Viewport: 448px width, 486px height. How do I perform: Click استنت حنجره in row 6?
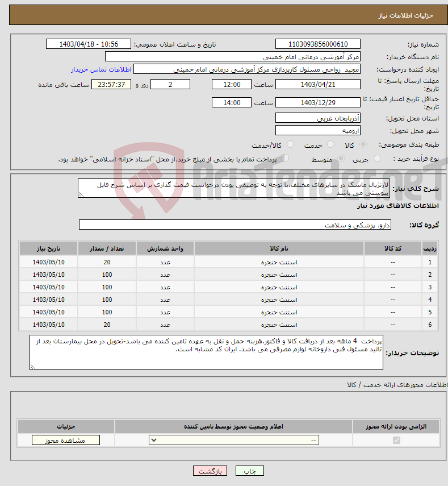click(x=279, y=325)
